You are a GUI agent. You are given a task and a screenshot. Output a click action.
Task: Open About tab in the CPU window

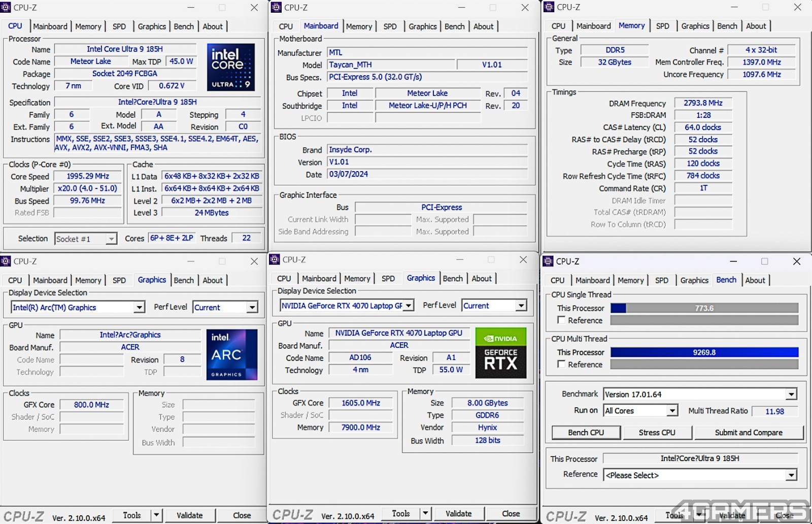(213, 26)
